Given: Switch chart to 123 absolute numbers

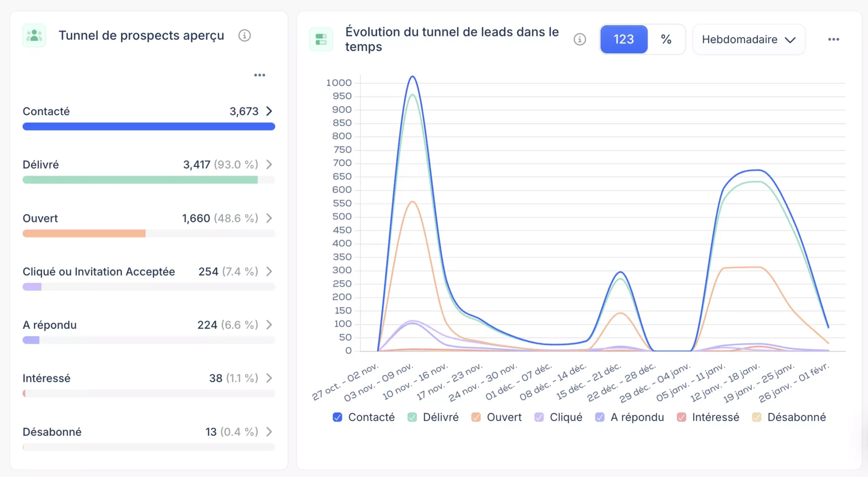Looking at the screenshot, I should point(624,39).
